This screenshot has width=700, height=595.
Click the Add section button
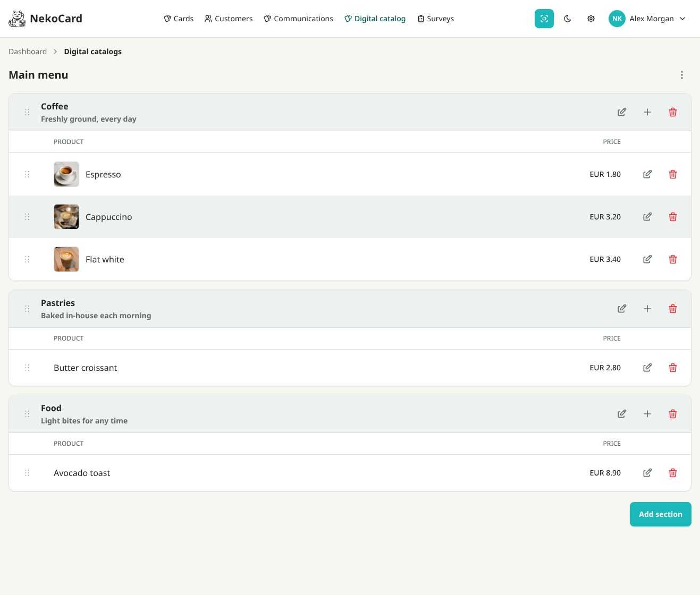coord(661,514)
